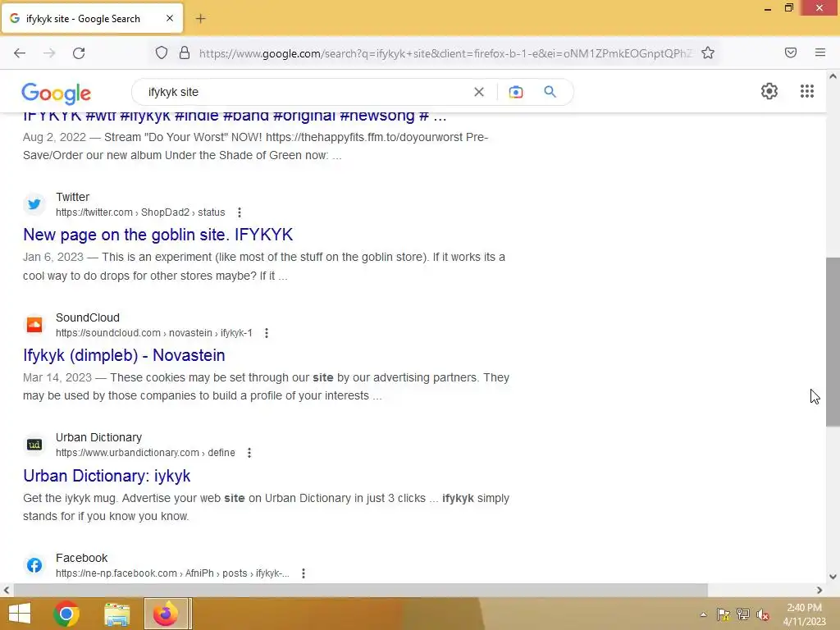This screenshot has width=840, height=630.
Task: Select the ifykyk site - Google Search tab
Action: click(x=91, y=19)
